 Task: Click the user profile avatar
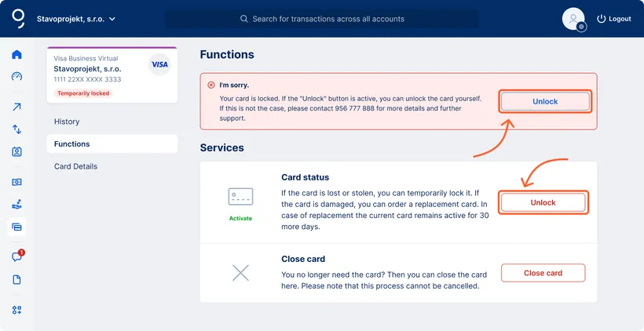573,19
